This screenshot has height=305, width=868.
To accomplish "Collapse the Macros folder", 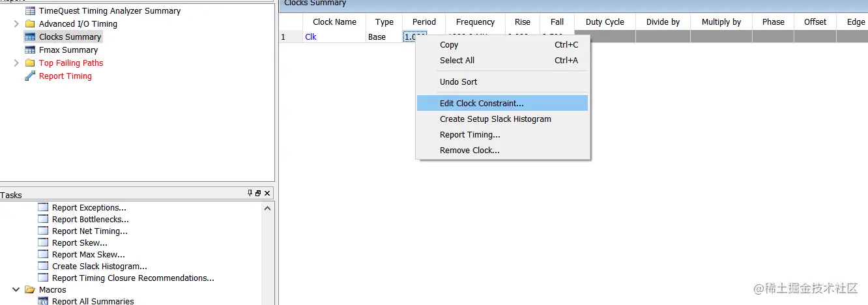I will pyautogui.click(x=16, y=290).
